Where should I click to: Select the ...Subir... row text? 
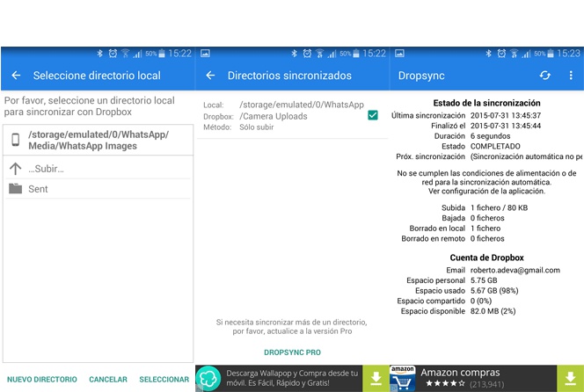[x=47, y=169]
